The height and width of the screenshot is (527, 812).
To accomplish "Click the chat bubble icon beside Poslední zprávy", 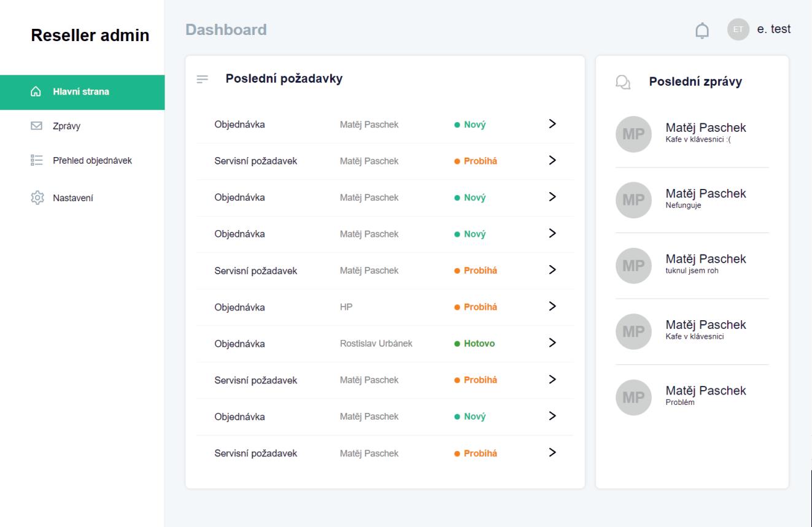I will pos(623,82).
